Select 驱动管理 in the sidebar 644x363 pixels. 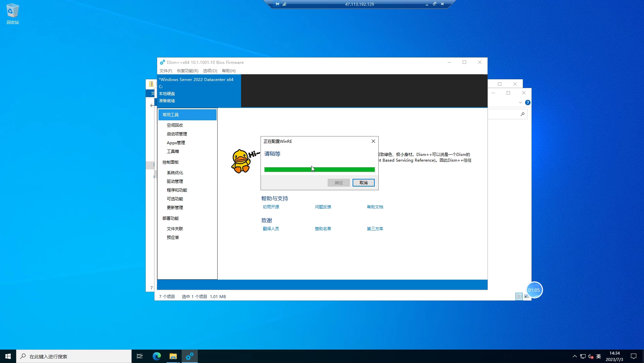click(x=175, y=182)
